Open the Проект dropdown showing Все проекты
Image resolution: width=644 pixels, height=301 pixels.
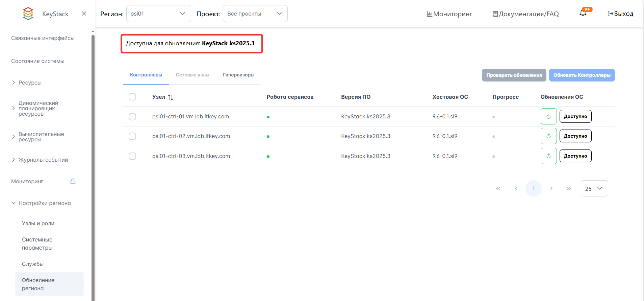(x=255, y=14)
